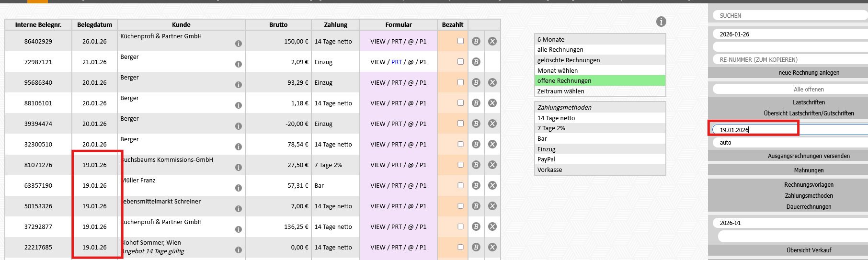The height and width of the screenshot is (260, 868).
Task: Click B icon for invoice 81071276
Action: [476, 165]
